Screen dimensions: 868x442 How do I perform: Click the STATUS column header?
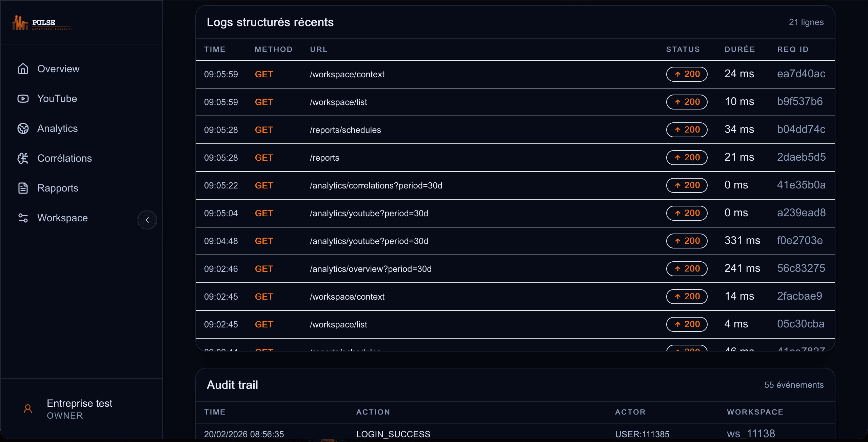pyautogui.click(x=683, y=49)
